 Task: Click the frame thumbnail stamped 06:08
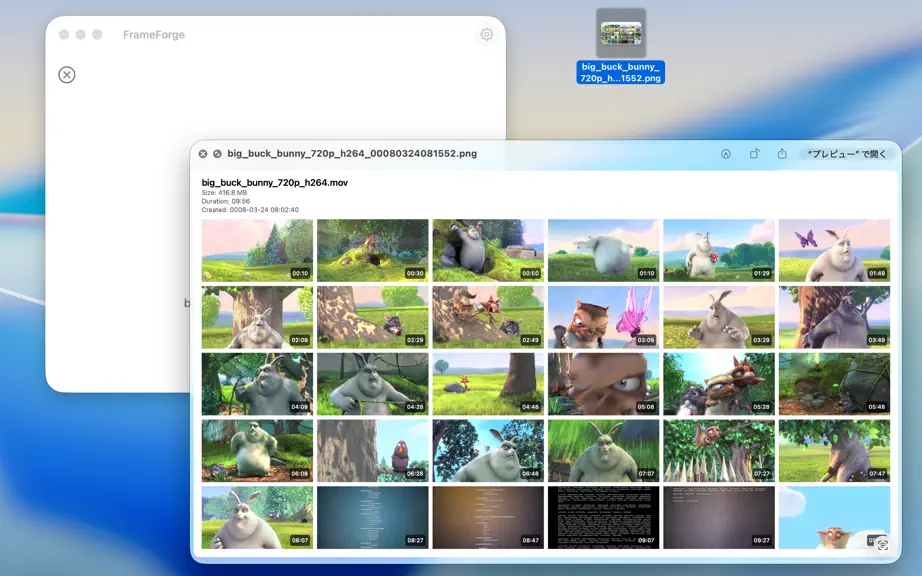tap(257, 451)
